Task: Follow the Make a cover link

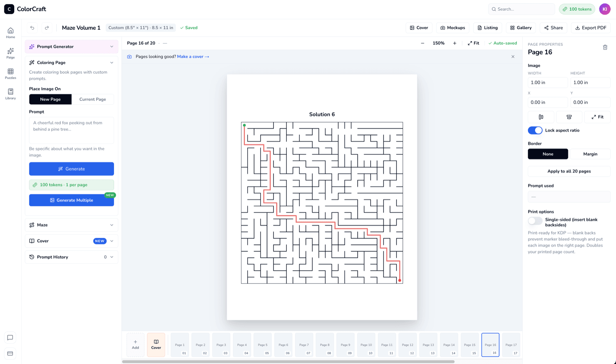Action: [x=193, y=57]
